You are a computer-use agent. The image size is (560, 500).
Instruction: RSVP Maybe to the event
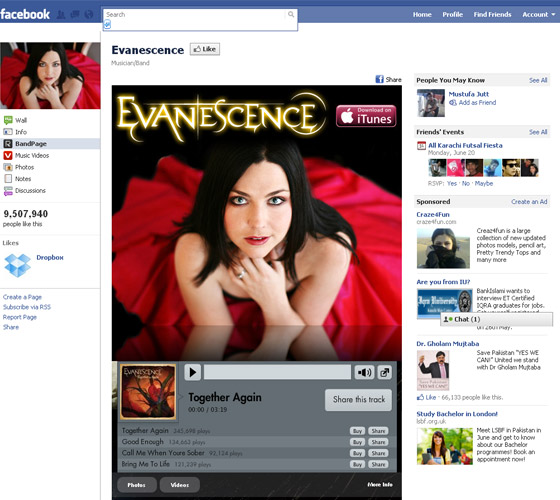pyautogui.click(x=484, y=184)
